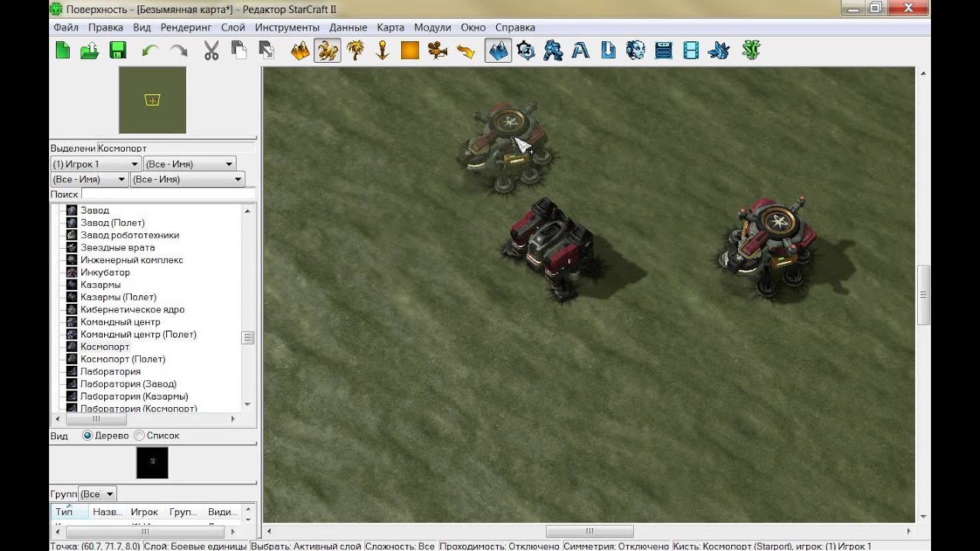
Task: Open the Cutscenes film strip icon
Action: pyautogui.click(x=691, y=51)
